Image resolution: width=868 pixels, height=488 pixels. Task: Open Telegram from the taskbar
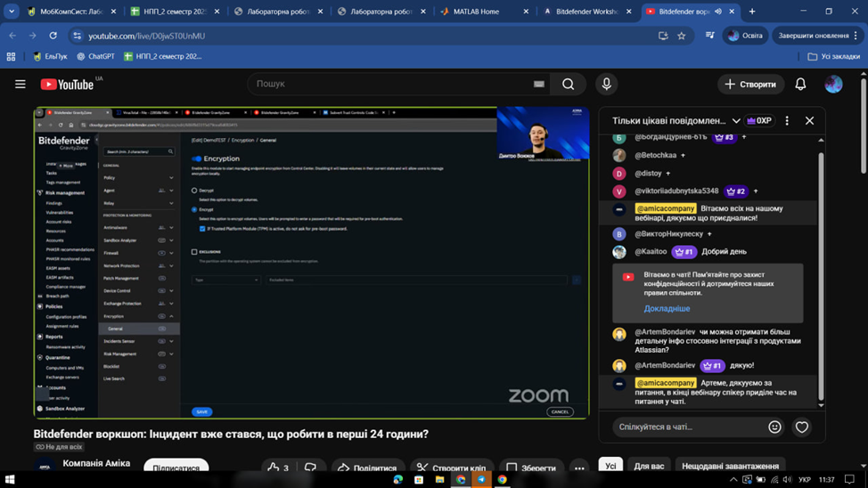click(x=481, y=479)
